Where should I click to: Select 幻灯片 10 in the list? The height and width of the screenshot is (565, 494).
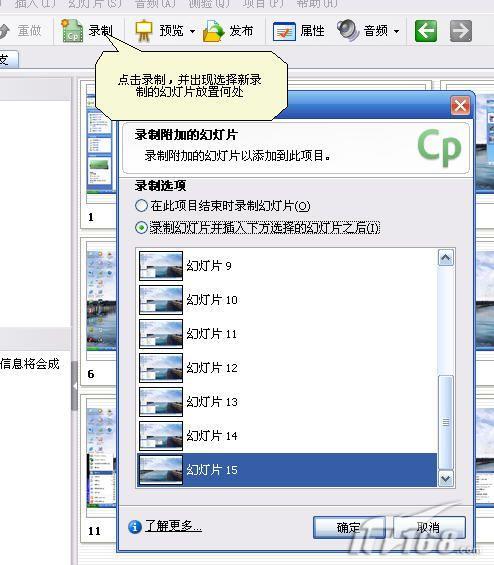click(287, 300)
